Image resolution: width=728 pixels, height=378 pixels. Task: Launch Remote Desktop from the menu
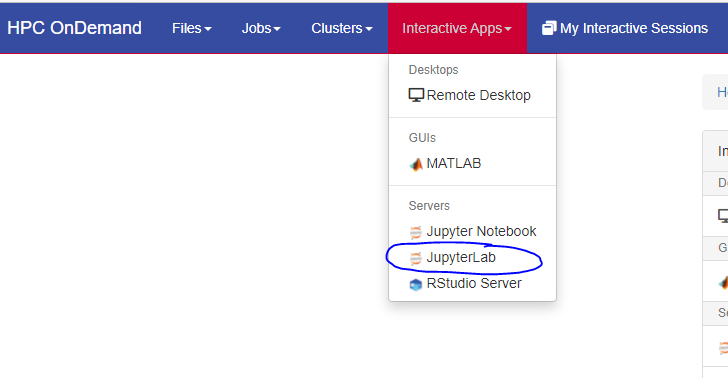tap(472, 95)
